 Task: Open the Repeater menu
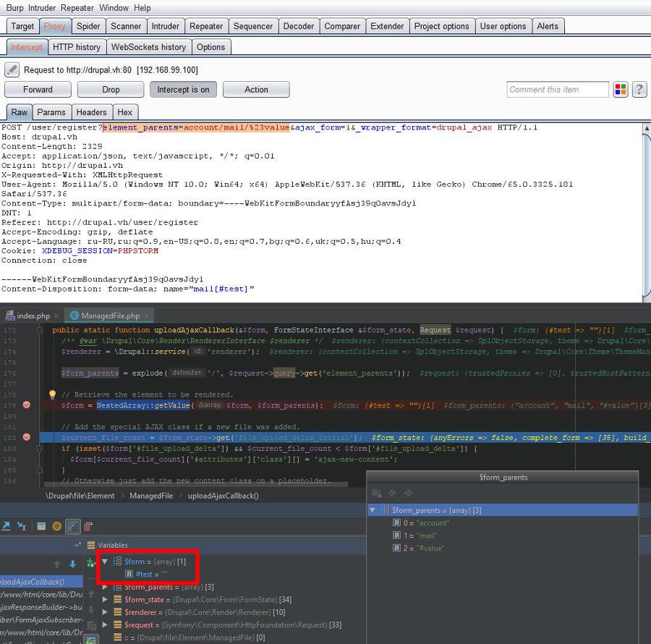pyautogui.click(x=77, y=8)
